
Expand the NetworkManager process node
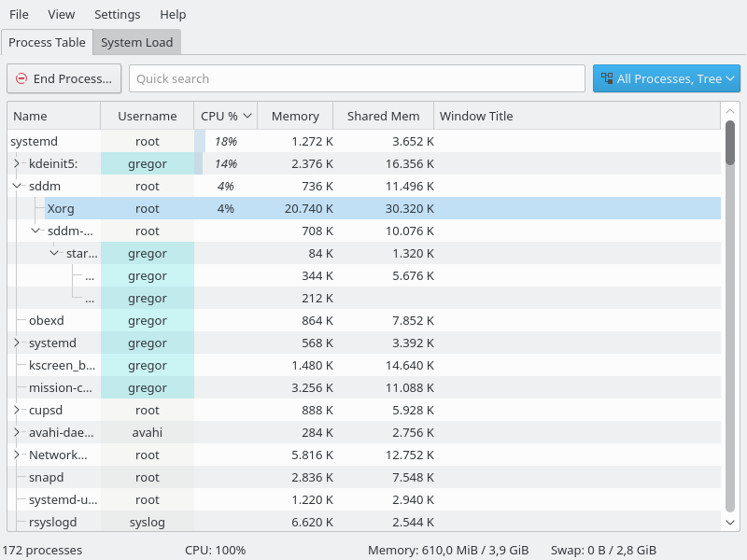pos(17,455)
